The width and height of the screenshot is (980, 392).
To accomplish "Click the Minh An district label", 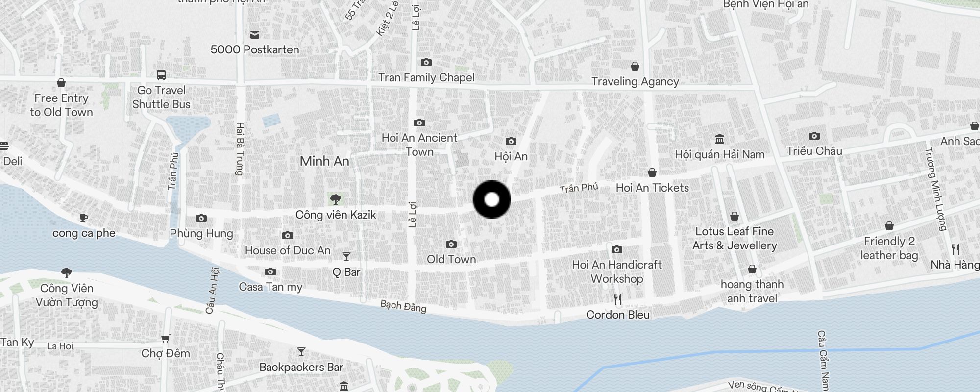I will point(324,161).
